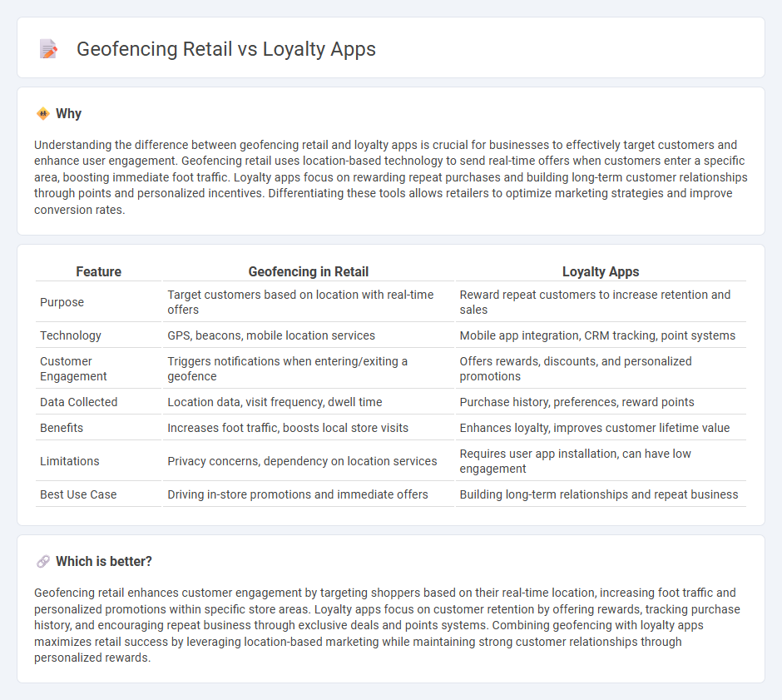
Task: Click cell 'Target customers based on location with real-time offers'
Action: coord(308,302)
